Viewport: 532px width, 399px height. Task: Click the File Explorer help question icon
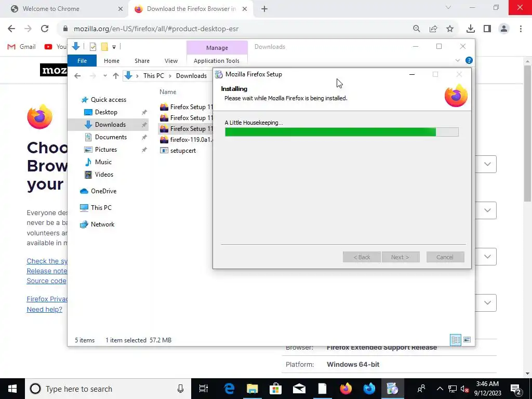[x=469, y=60]
